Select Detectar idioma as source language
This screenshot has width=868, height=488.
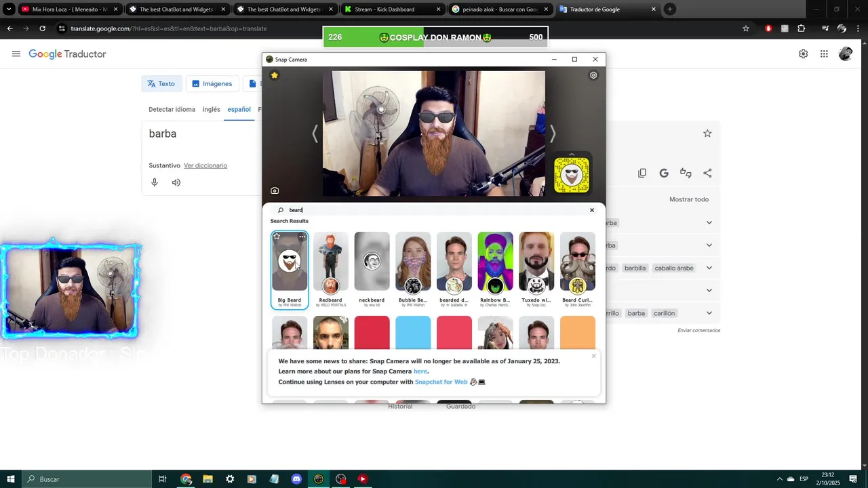(x=172, y=109)
